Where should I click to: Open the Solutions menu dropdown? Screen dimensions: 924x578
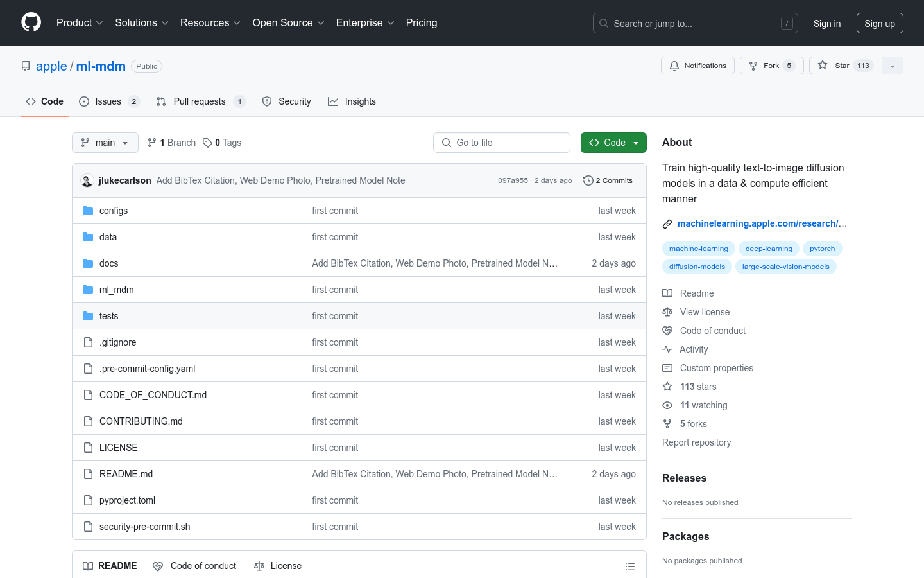tap(142, 22)
